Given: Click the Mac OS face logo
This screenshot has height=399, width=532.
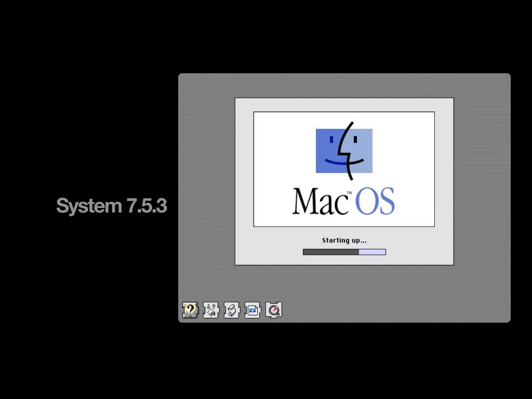Looking at the screenshot, I should point(344,151).
